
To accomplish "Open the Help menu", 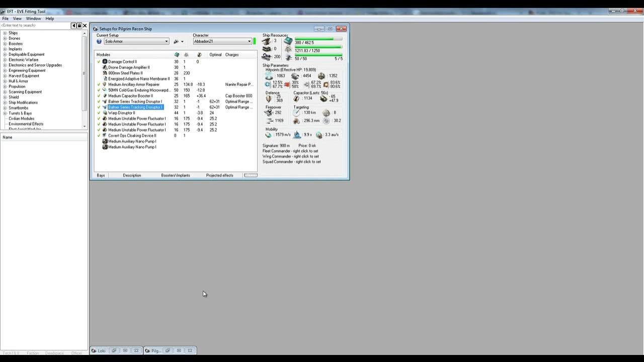I will click(50, 19).
